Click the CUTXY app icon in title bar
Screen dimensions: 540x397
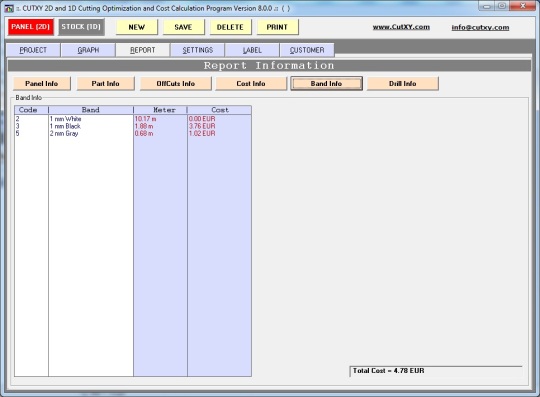click(9, 8)
